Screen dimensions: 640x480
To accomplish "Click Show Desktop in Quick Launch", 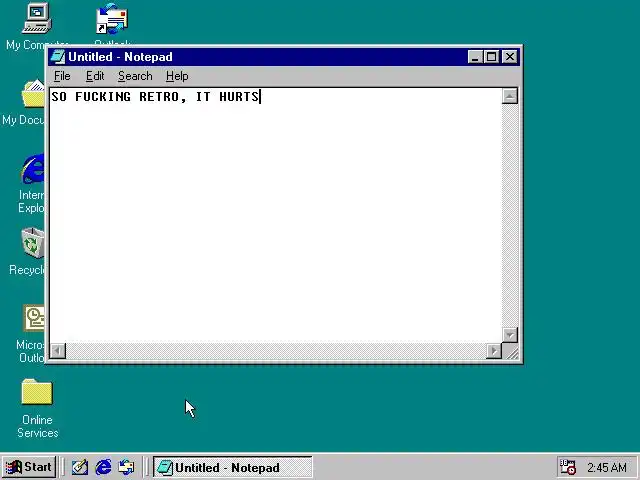I will (x=80, y=467).
